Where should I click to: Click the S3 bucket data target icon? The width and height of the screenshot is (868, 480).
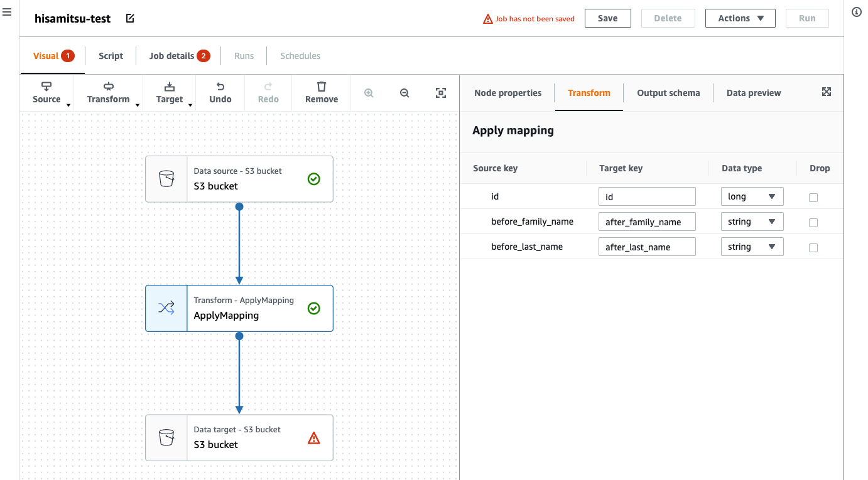(x=166, y=437)
